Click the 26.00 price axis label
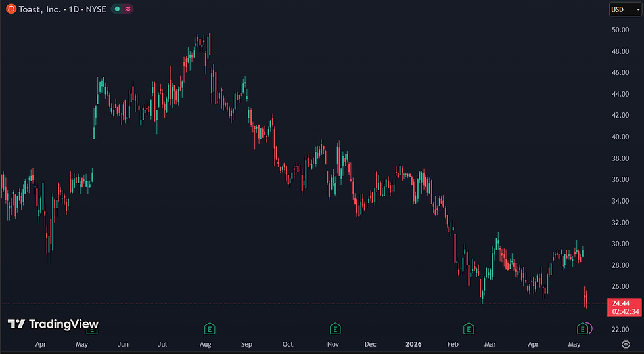The image size is (644, 354). 620,286
